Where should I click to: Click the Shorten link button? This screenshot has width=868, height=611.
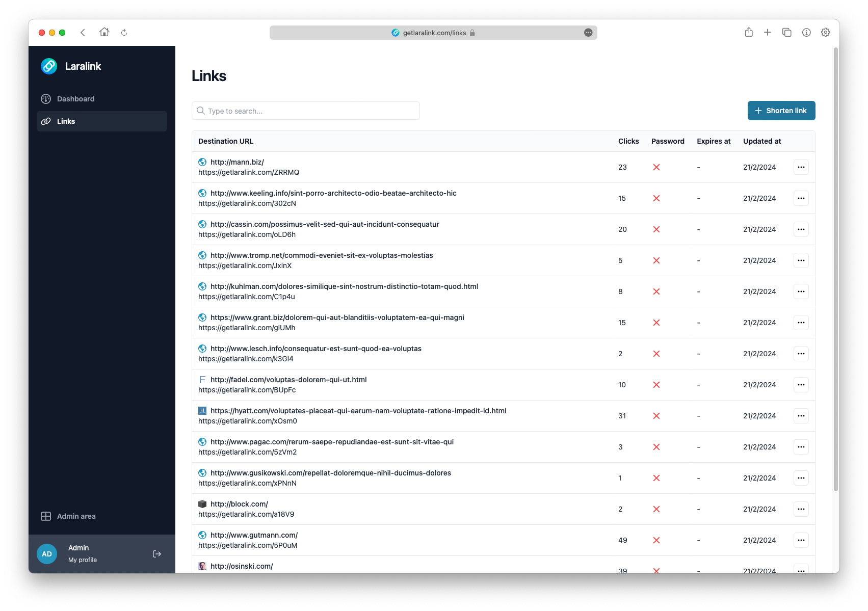coord(781,111)
